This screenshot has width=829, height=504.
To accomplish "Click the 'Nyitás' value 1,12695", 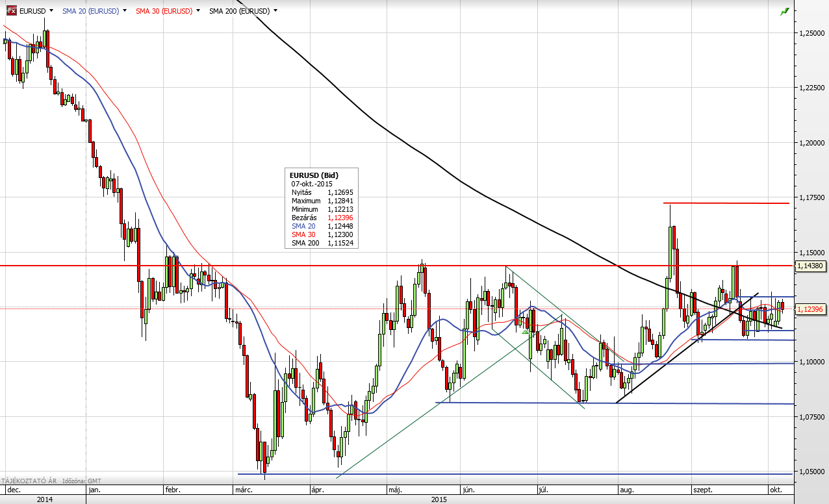I will pyautogui.click(x=340, y=192).
